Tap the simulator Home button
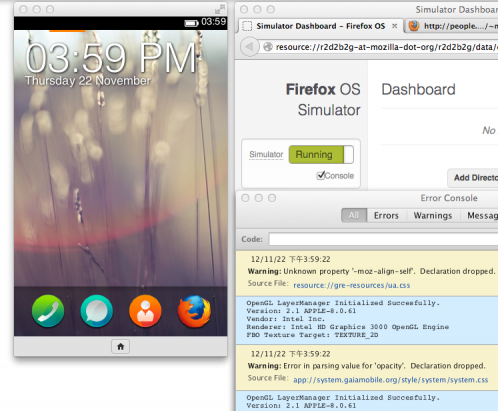This screenshot has width=498, height=411. [x=121, y=347]
